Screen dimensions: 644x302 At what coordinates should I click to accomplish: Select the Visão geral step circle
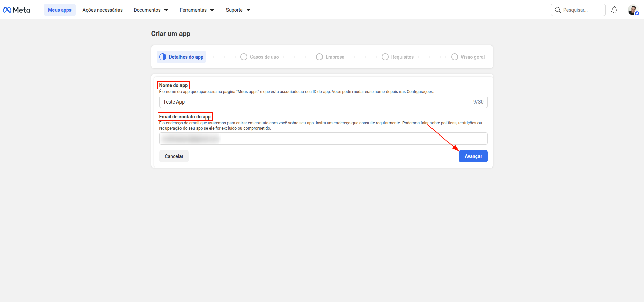point(454,57)
